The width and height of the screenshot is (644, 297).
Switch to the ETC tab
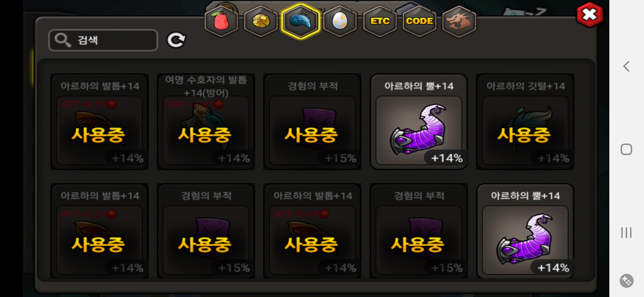coord(380,21)
